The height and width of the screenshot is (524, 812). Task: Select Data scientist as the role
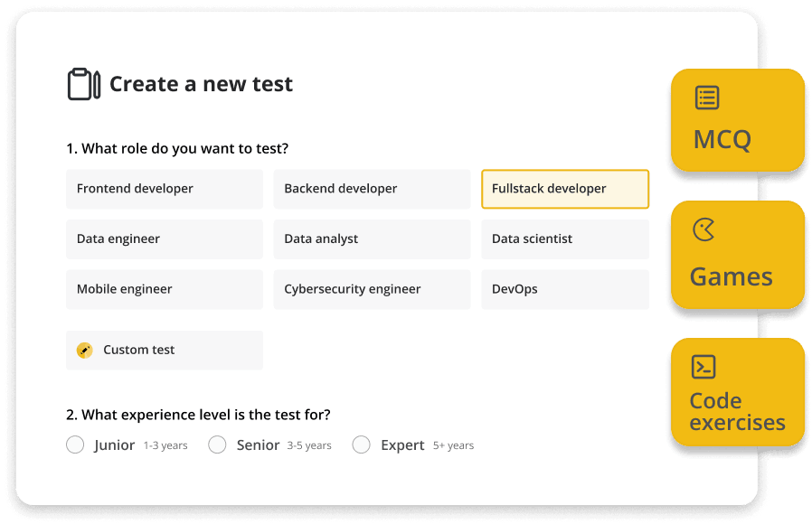pos(565,239)
